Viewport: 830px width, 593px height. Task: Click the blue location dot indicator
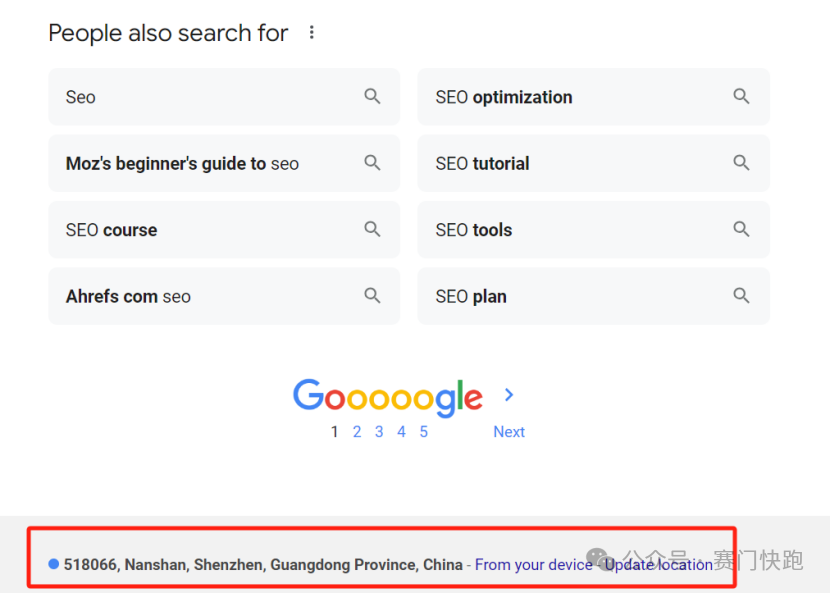click(54, 564)
